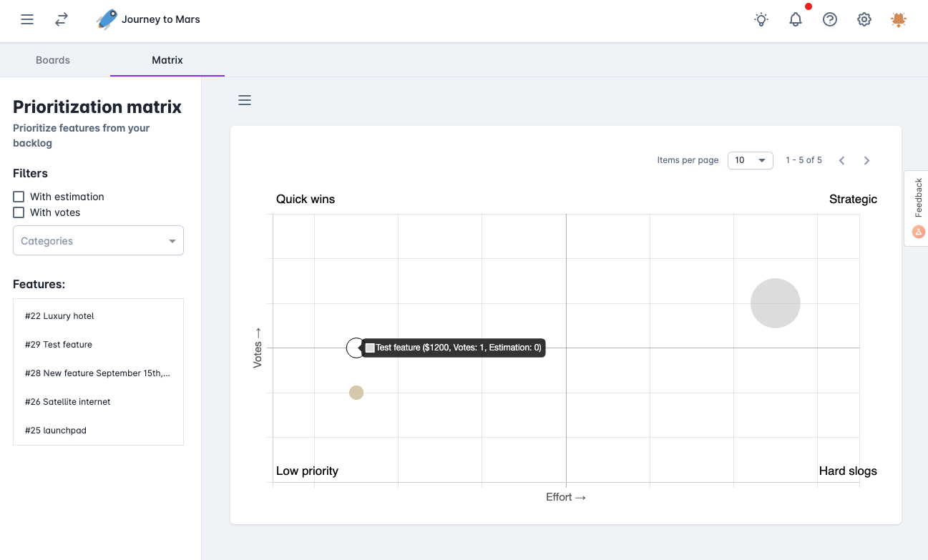Click the Journey to Mars rocket logo
The height and width of the screenshot is (560, 928).
click(x=107, y=19)
